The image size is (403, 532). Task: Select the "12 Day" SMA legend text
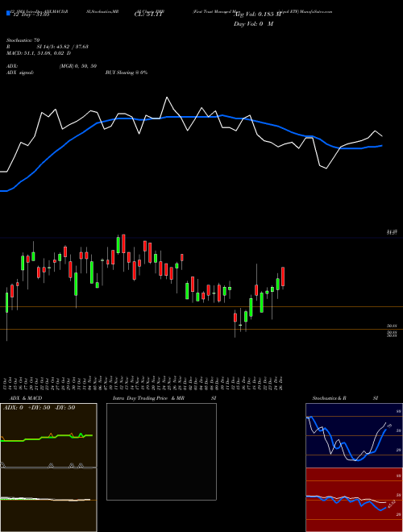pyautogui.click(x=31, y=15)
